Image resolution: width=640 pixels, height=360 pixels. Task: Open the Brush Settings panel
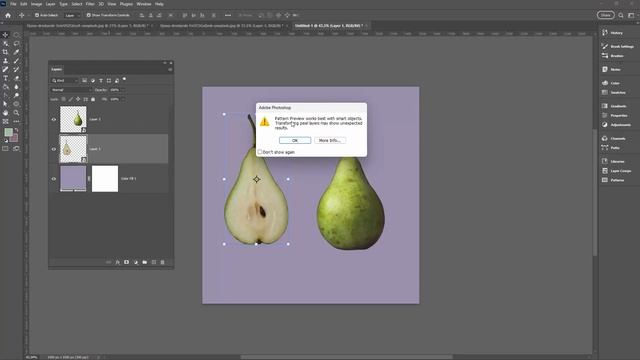tap(618, 47)
